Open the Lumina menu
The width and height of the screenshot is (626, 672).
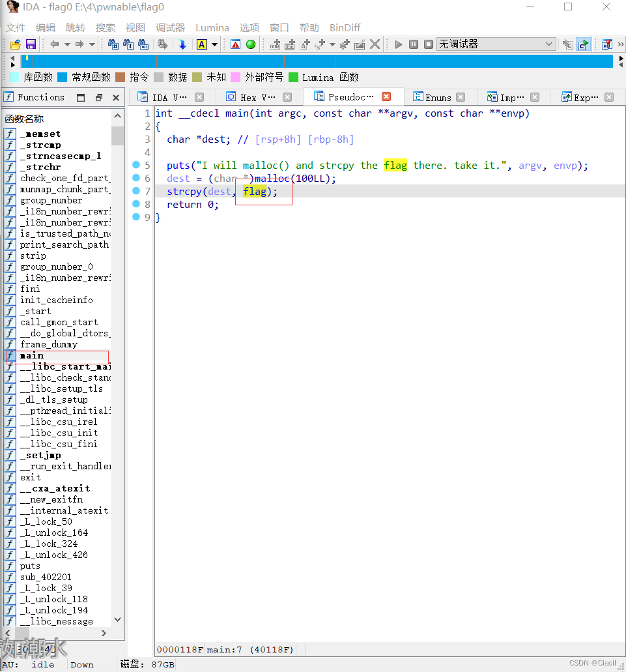point(211,27)
